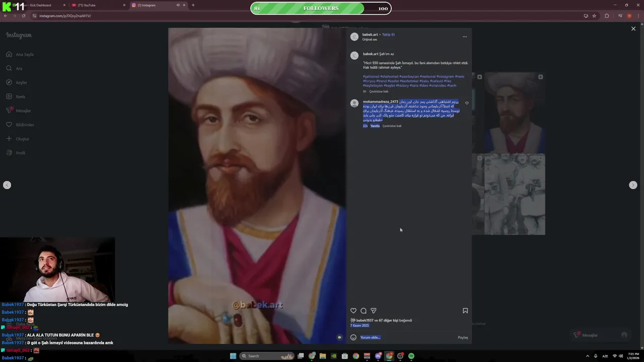Click Paylaş to post the comment

[463, 337]
